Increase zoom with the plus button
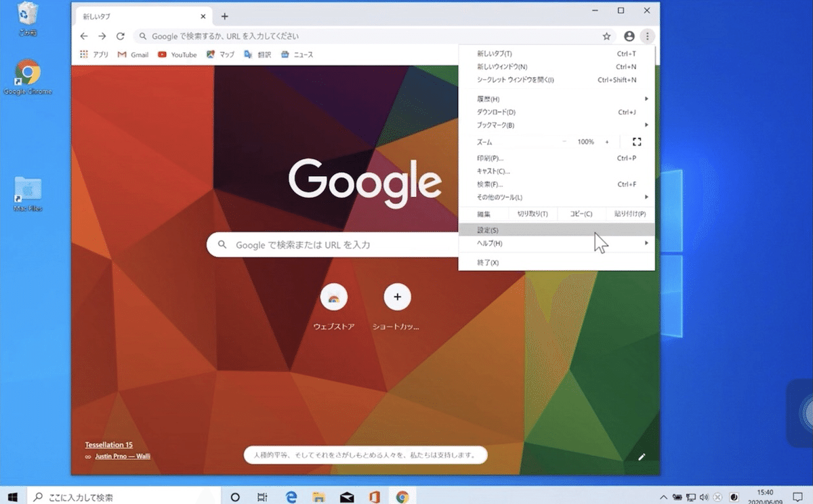Viewport: 813px width, 504px height. (x=607, y=142)
